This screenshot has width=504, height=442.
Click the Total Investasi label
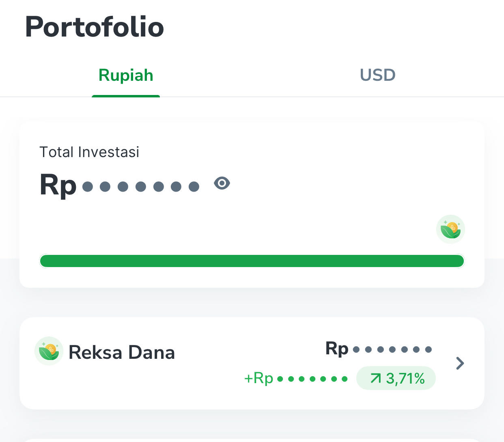[x=89, y=152]
